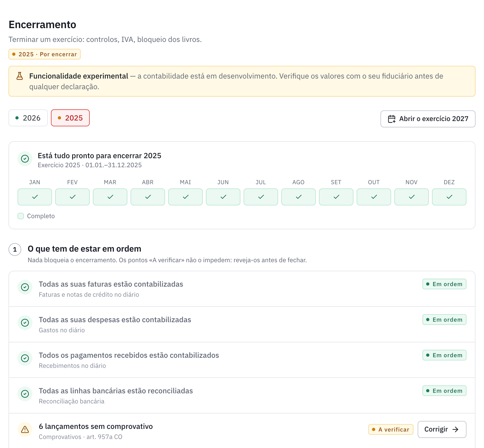Click the flask icon in the experimental banner

point(20,76)
